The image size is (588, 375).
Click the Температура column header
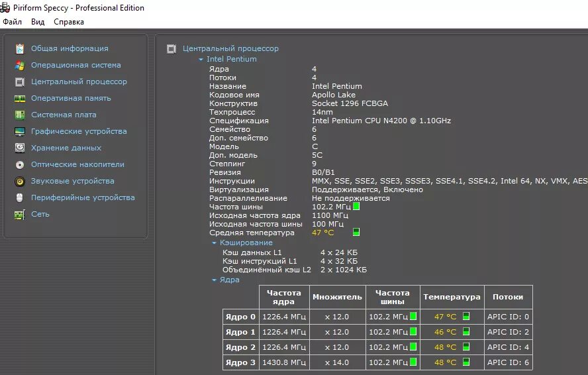452,297
